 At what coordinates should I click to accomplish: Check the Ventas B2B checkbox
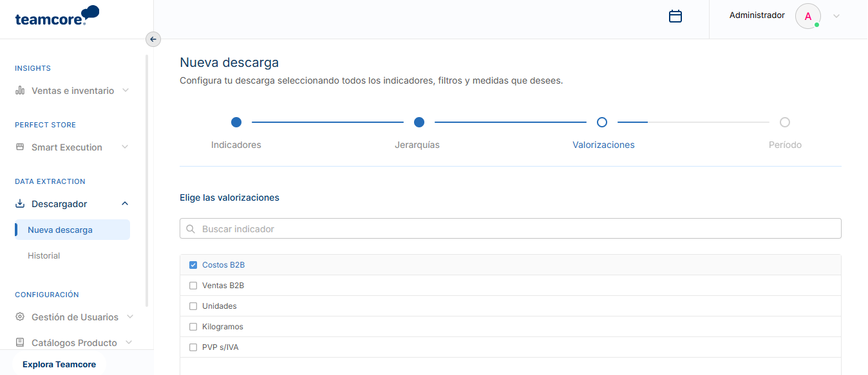point(193,286)
